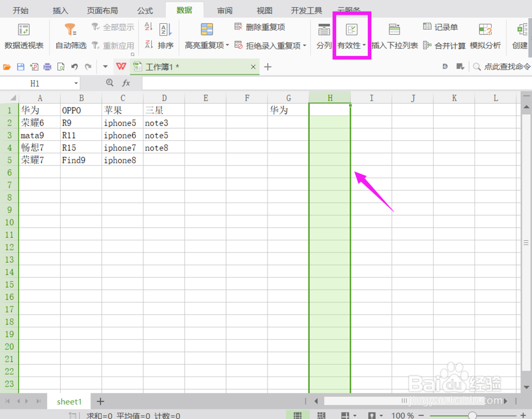This screenshot has width=532, height=419.
Task: Click Show All (全部显示) filter icon
Action: click(113, 27)
